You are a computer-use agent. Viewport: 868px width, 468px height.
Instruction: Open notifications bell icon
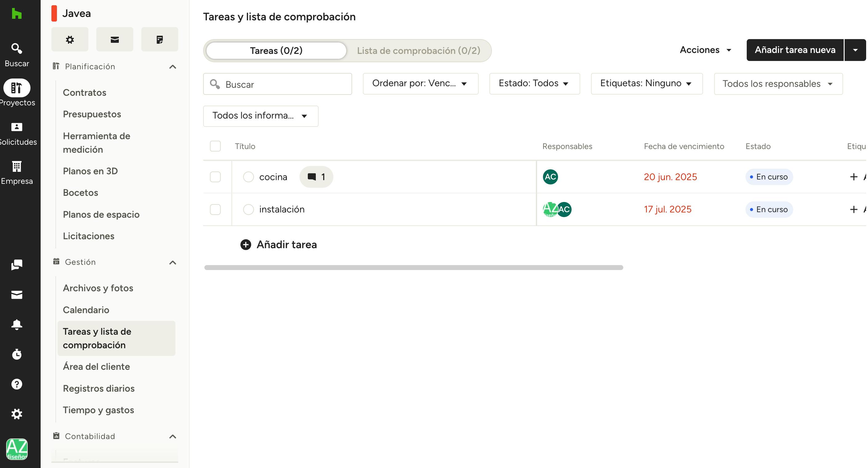coord(17,325)
